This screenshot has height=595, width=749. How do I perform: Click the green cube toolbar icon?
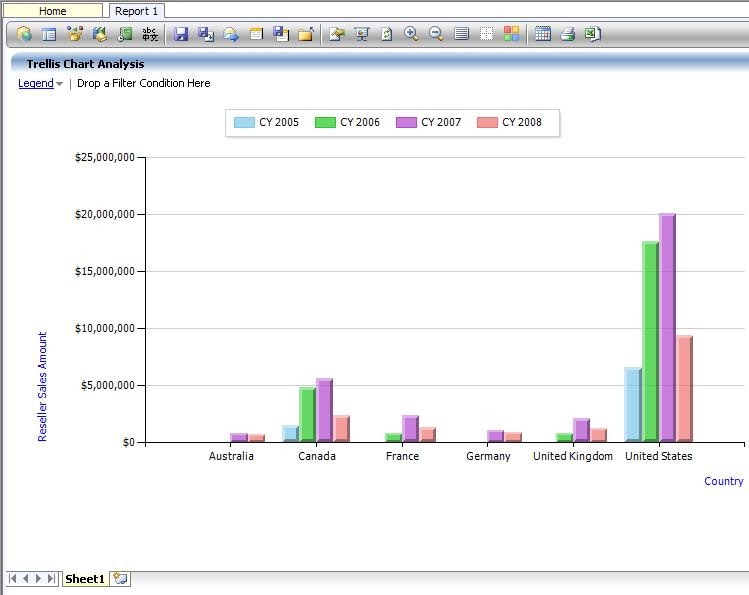pos(100,34)
